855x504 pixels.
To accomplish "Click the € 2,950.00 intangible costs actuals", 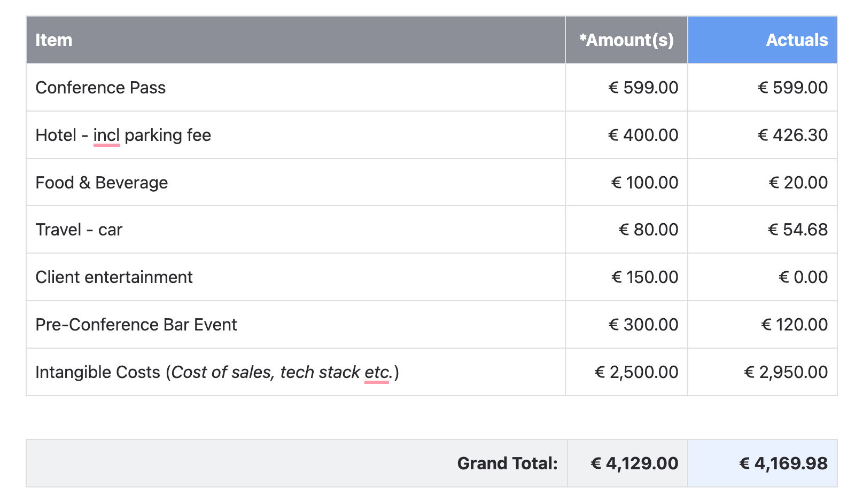I will pos(763,372).
